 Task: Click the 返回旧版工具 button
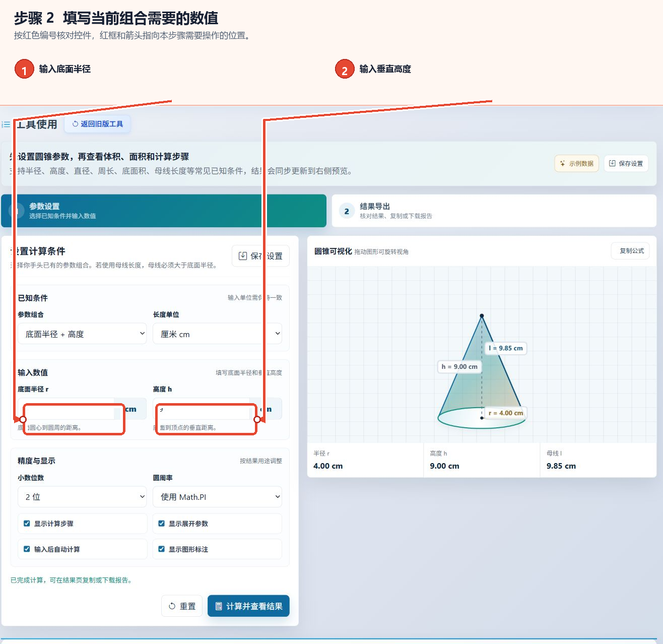(97, 124)
